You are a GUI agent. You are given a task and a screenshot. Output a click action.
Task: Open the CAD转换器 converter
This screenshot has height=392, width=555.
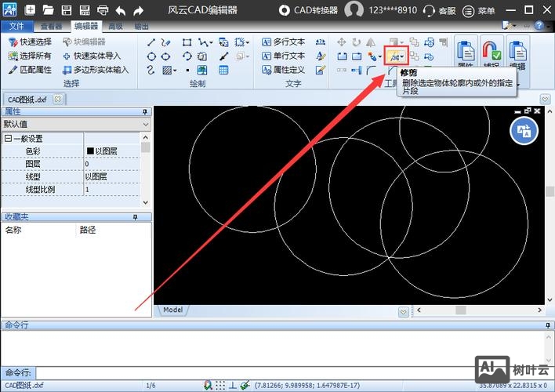coord(308,11)
